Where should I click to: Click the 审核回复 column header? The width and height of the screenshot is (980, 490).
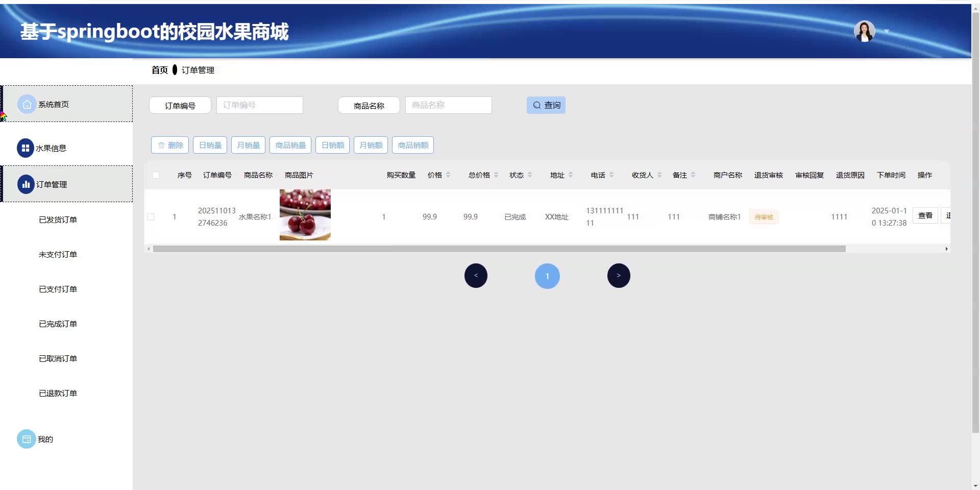coord(810,175)
